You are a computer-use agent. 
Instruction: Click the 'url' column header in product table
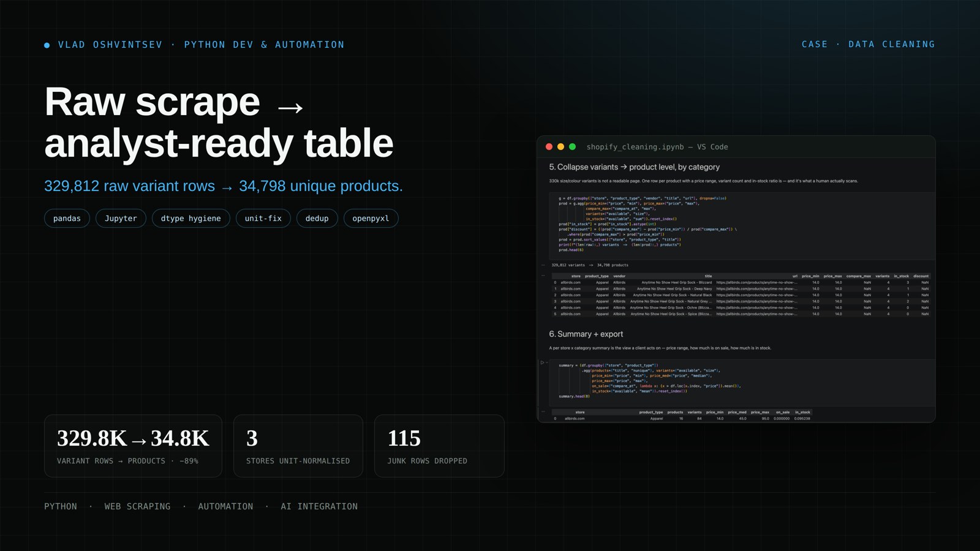(x=795, y=276)
